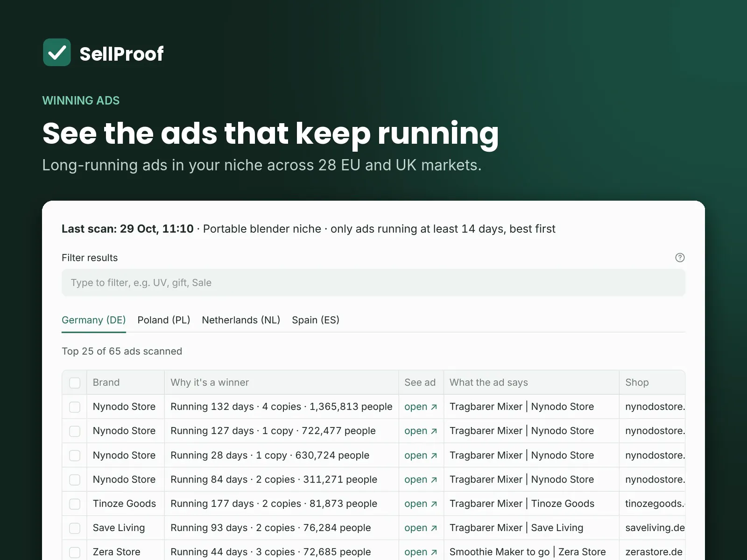Viewport: 747px width, 560px height.
Task: Click the SellProof checkmark logo icon
Action: (57, 52)
